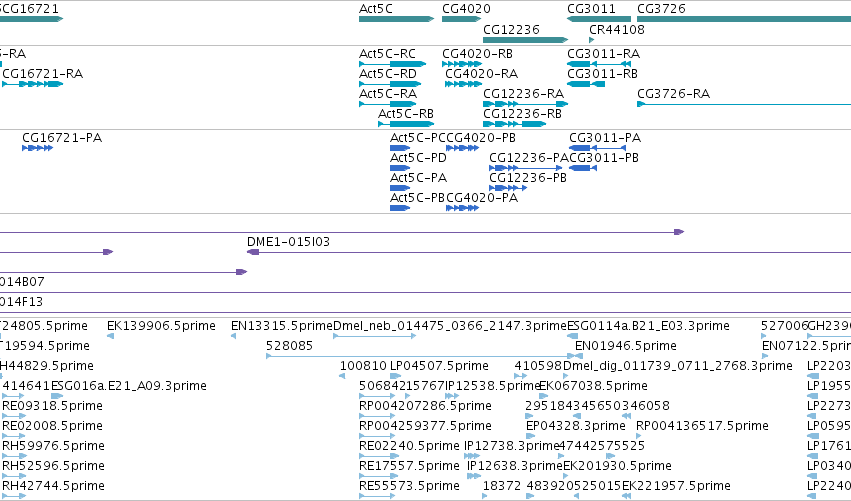
Task: Select EST RH52596.5prime
Action: pyautogui.click(x=53, y=466)
